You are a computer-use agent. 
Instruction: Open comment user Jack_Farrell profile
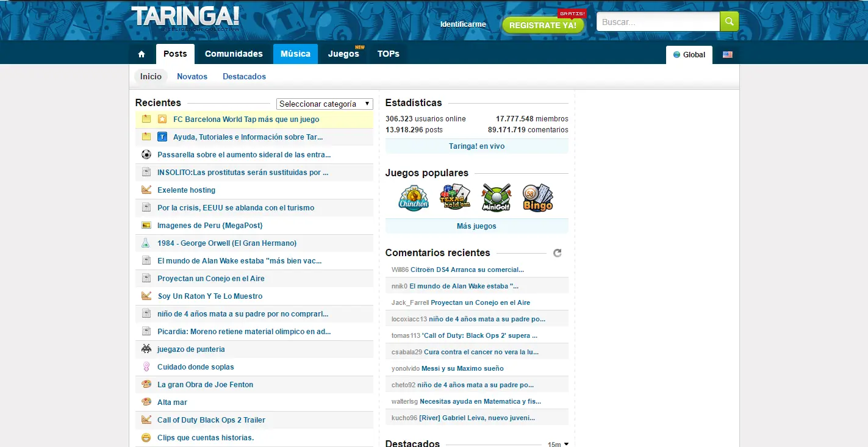411,302
